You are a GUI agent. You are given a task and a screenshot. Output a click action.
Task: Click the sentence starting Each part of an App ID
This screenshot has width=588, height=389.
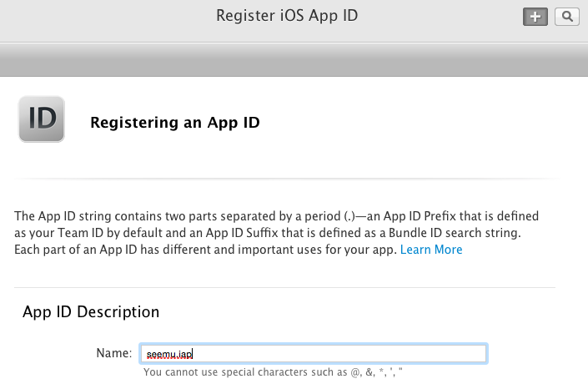[205, 250]
